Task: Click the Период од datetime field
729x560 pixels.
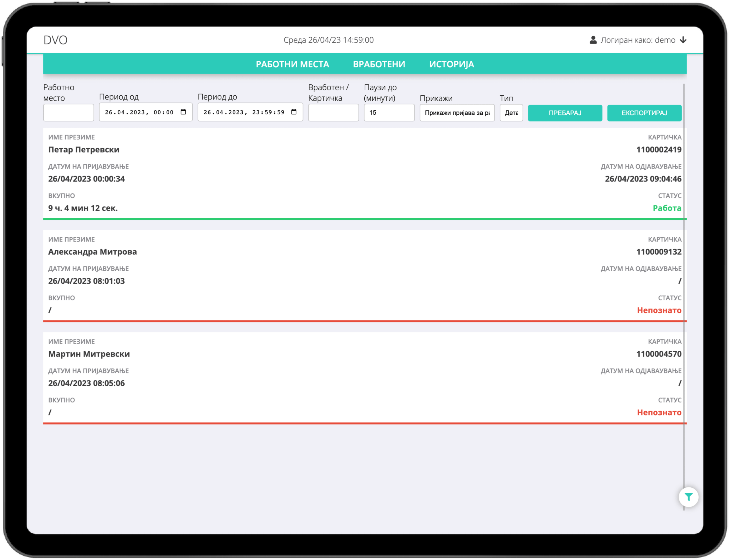Action: (x=146, y=112)
